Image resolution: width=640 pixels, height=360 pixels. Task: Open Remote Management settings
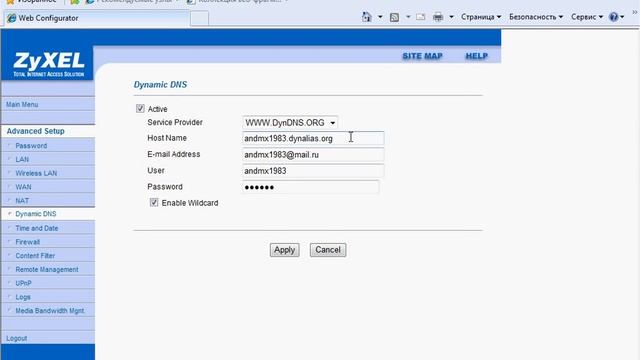47,269
